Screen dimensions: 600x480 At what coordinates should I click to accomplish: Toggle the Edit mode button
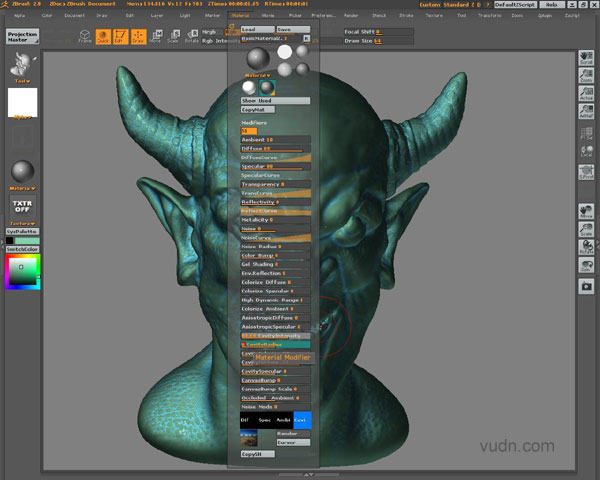120,36
